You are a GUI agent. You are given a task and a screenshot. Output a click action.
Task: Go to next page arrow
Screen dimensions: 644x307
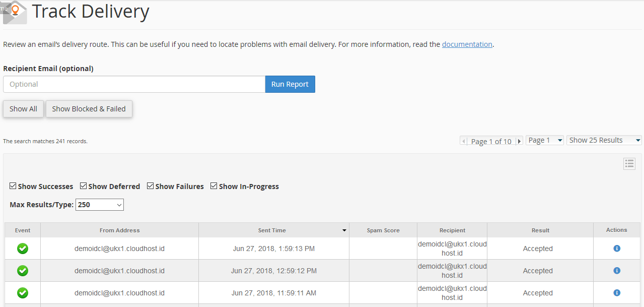(519, 141)
